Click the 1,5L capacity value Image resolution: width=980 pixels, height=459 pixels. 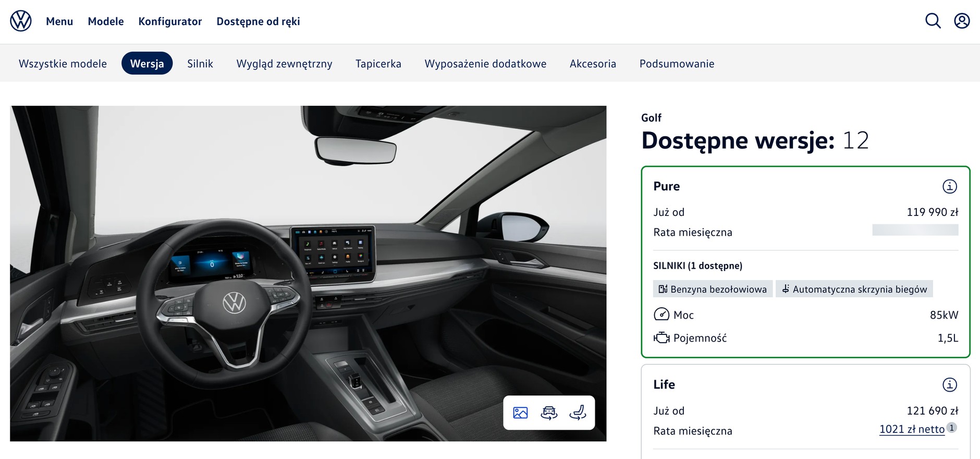[948, 338]
